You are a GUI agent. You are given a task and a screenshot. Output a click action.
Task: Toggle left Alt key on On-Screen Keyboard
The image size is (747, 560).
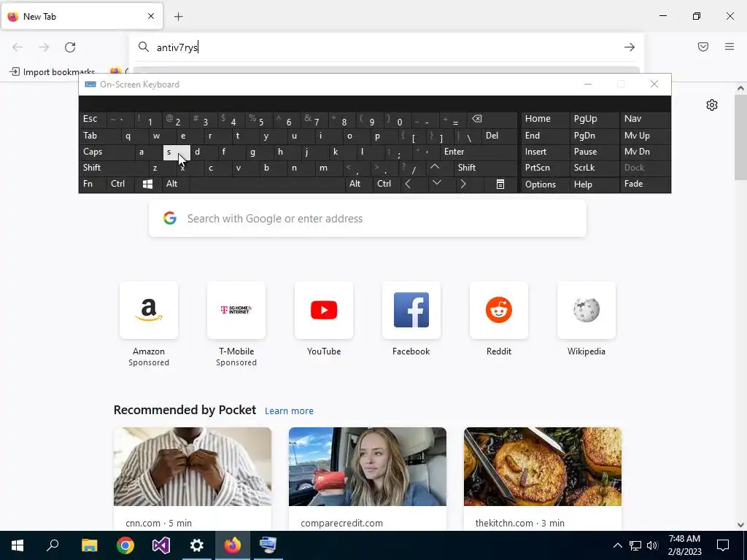coord(175,184)
